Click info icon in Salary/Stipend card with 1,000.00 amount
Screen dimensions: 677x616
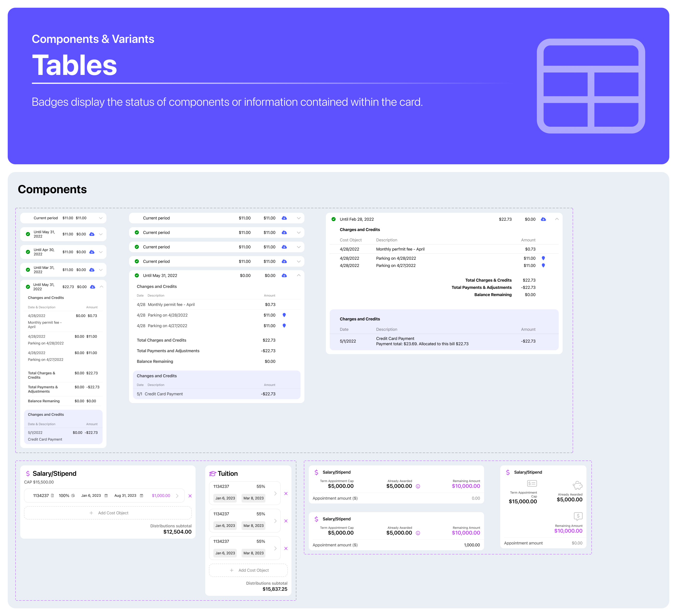[418, 533]
